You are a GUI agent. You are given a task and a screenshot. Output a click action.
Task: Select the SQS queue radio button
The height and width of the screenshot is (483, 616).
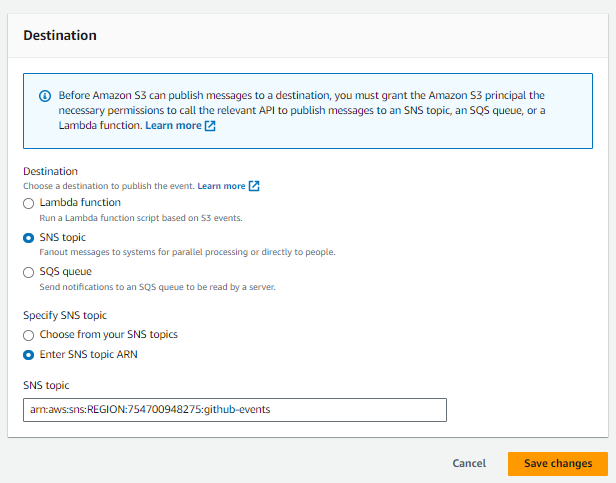click(28, 272)
